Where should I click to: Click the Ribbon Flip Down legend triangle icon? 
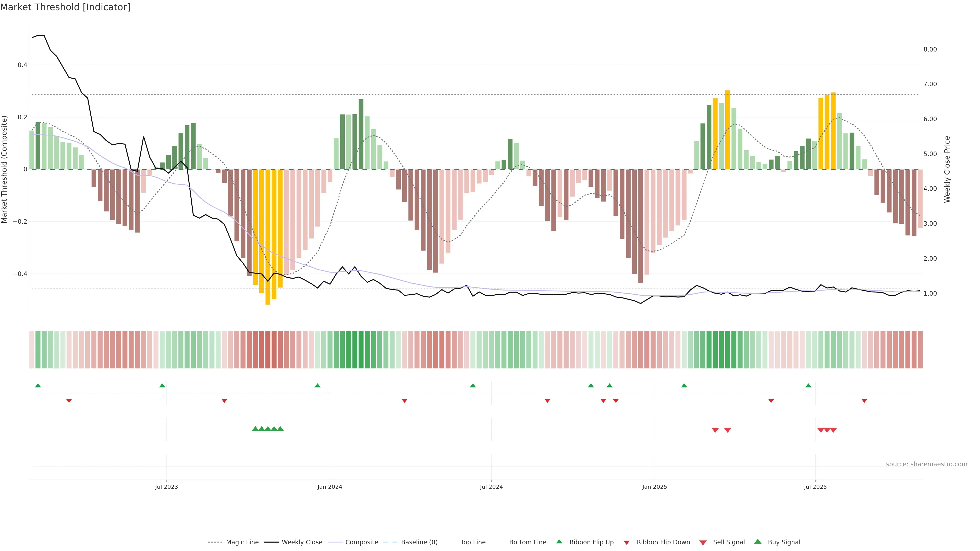[626, 542]
